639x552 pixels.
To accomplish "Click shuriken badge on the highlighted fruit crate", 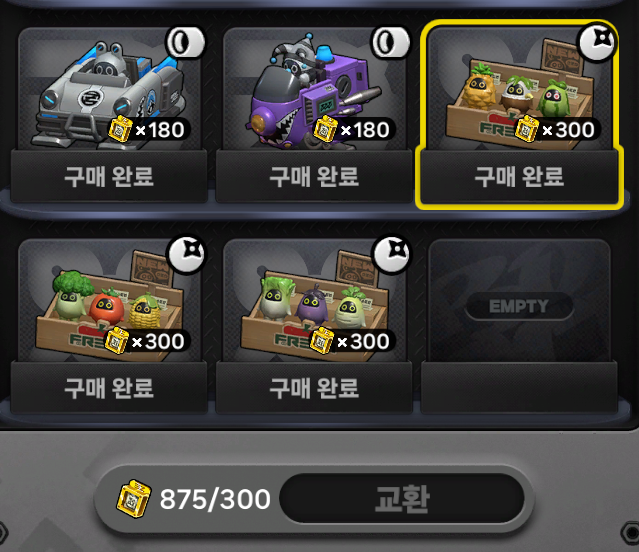I will click(597, 42).
